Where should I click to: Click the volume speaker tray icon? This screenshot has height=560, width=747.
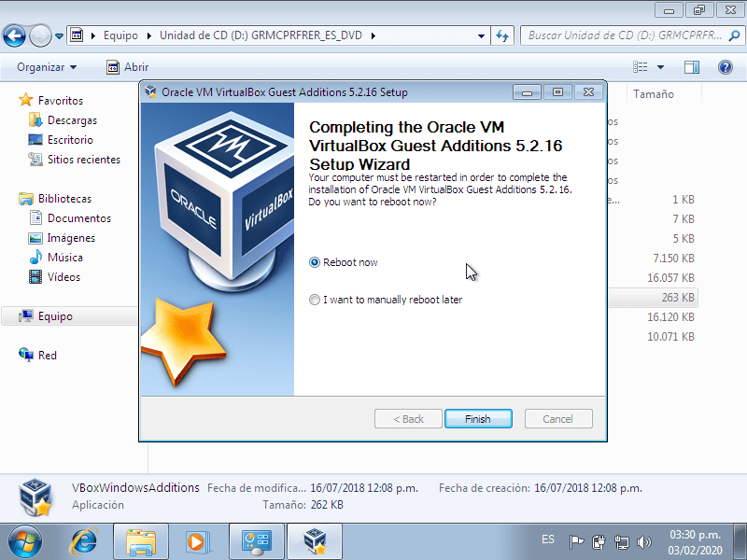[x=643, y=541]
